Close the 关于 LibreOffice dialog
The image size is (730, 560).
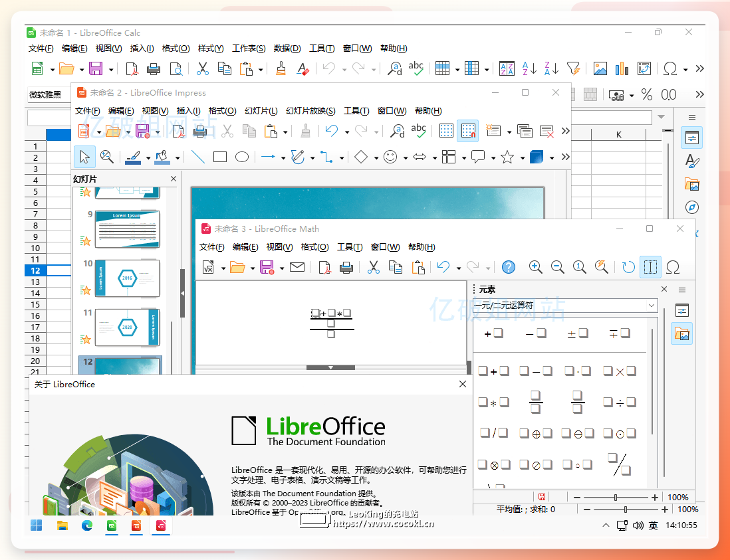click(462, 384)
